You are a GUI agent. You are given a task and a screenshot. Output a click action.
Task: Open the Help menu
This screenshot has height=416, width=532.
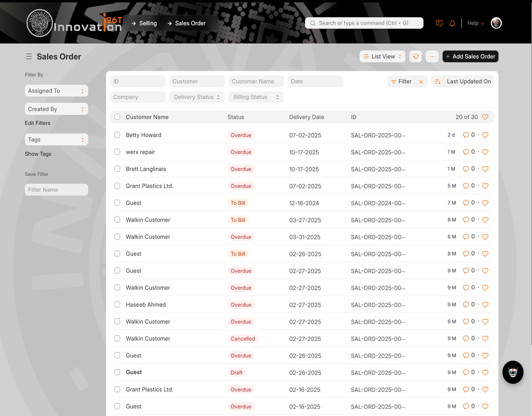tap(476, 23)
